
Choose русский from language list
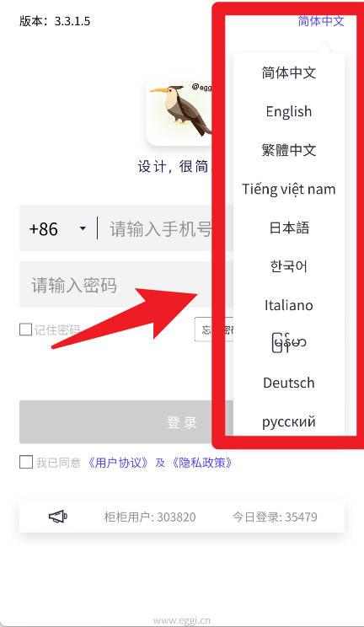[x=288, y=421]
